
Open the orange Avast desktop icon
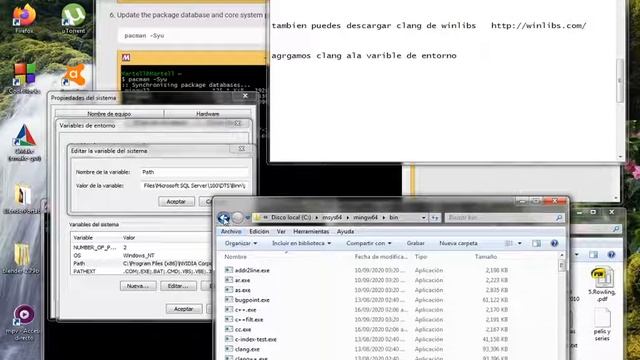click(73, 75)
